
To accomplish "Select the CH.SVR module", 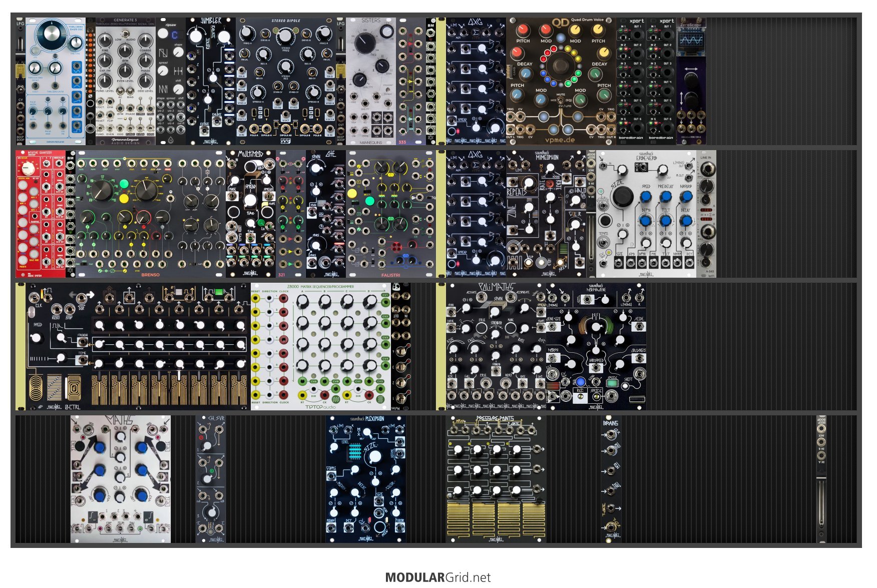I will pos(211,479).
